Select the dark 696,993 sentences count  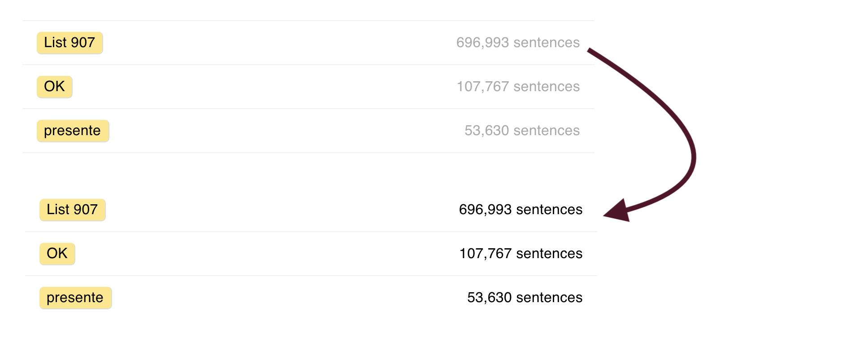point(521,209)
